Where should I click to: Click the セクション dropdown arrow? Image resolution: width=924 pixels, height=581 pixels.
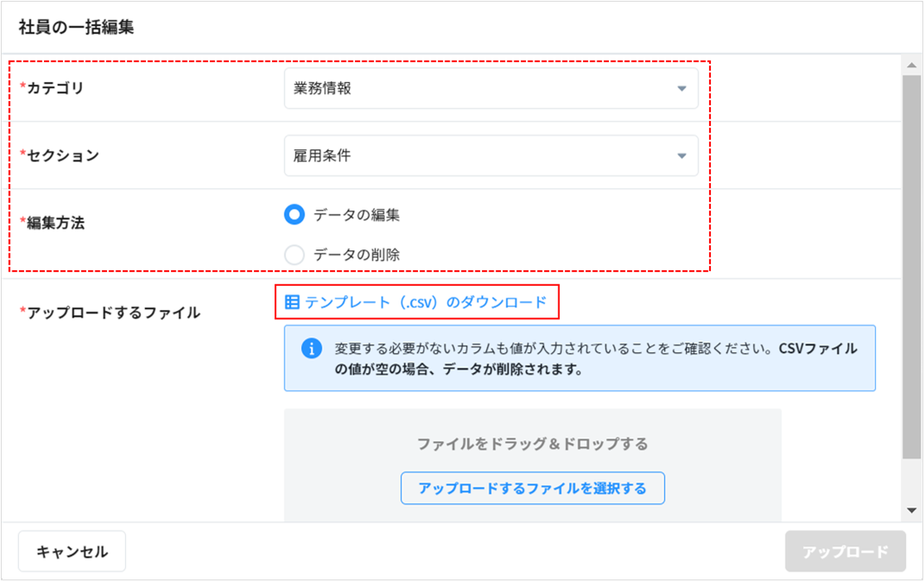[681, 156]
